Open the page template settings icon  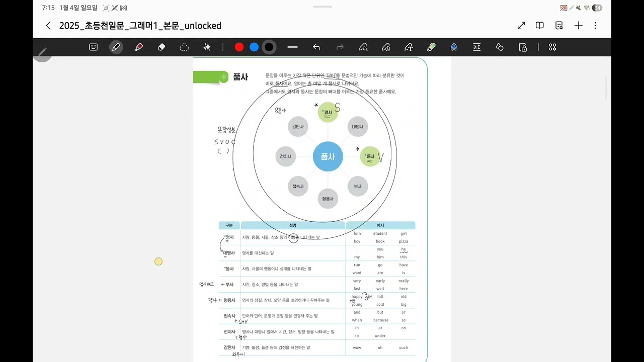[x=559, y=26]
